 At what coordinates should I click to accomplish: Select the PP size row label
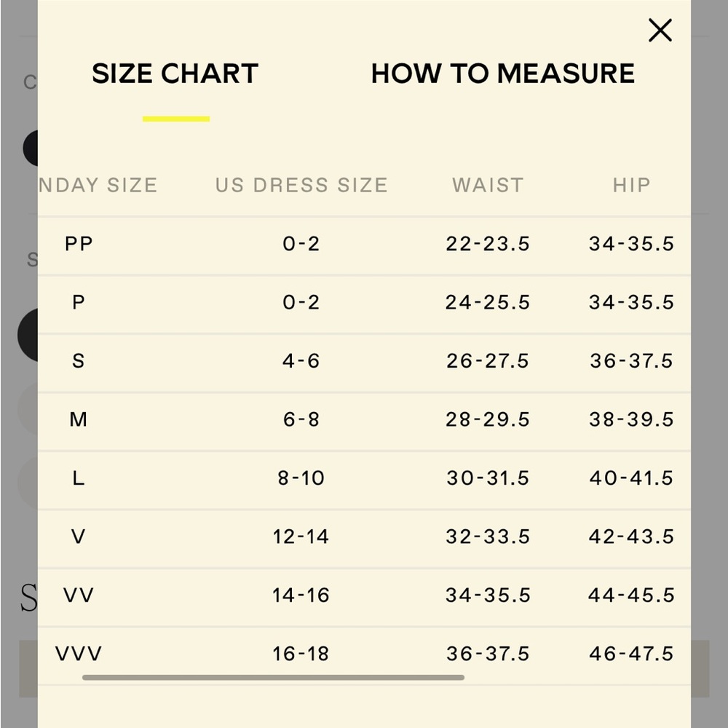79,244
